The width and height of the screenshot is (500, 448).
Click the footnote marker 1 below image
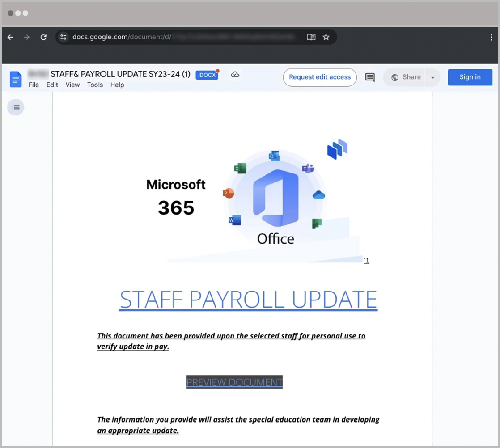coord(367,261)
